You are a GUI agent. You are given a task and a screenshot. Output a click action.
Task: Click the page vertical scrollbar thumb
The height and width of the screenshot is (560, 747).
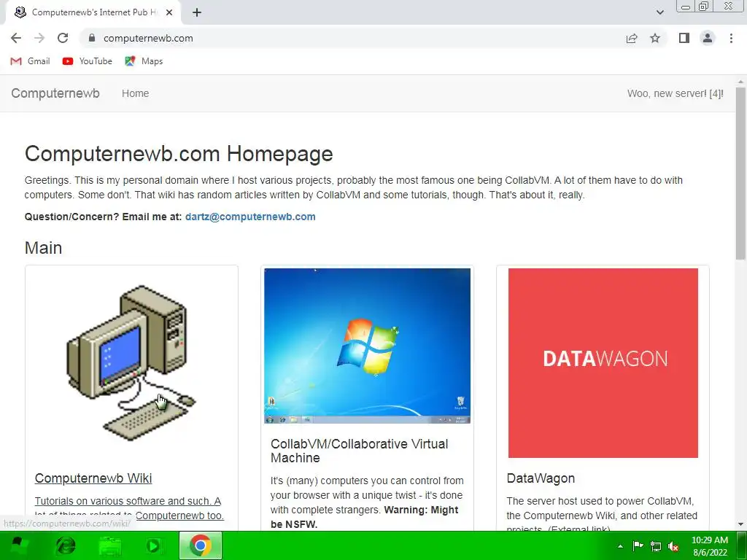[740, 174]
